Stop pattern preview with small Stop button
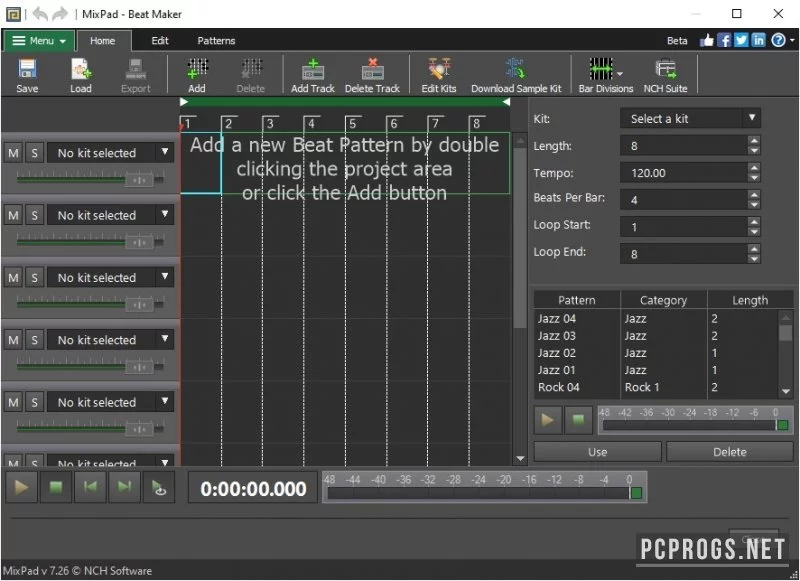The image size is (800, 581). pos(578,420)
